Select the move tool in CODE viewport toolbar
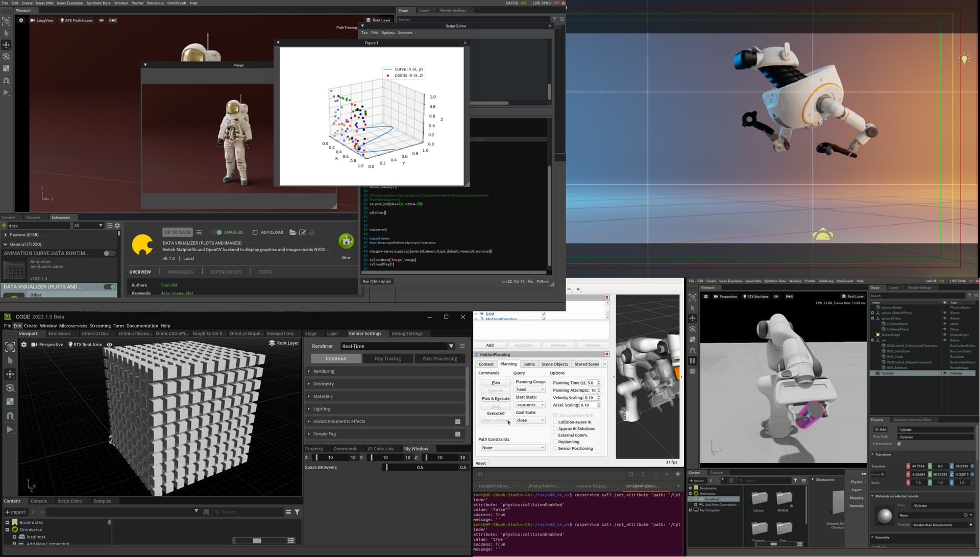The image size is (980, 557). (x=10, y=374)
